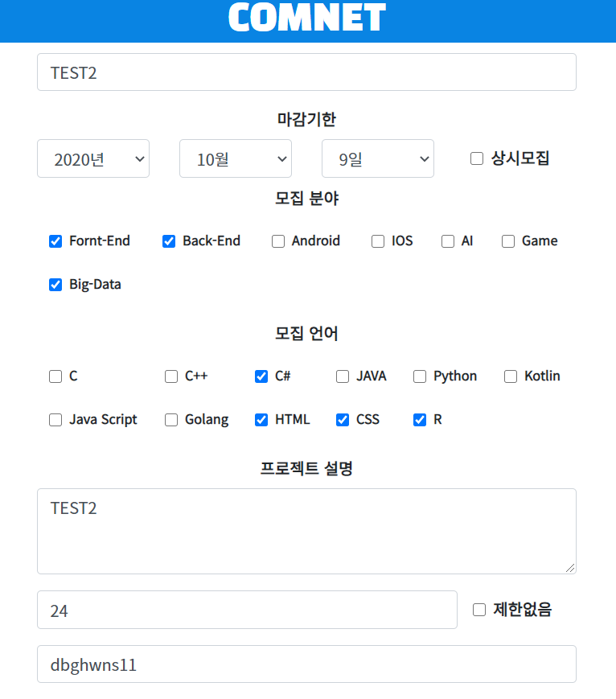
Task: Check the Java Script checkbox
Action: (x=55, y=420)
